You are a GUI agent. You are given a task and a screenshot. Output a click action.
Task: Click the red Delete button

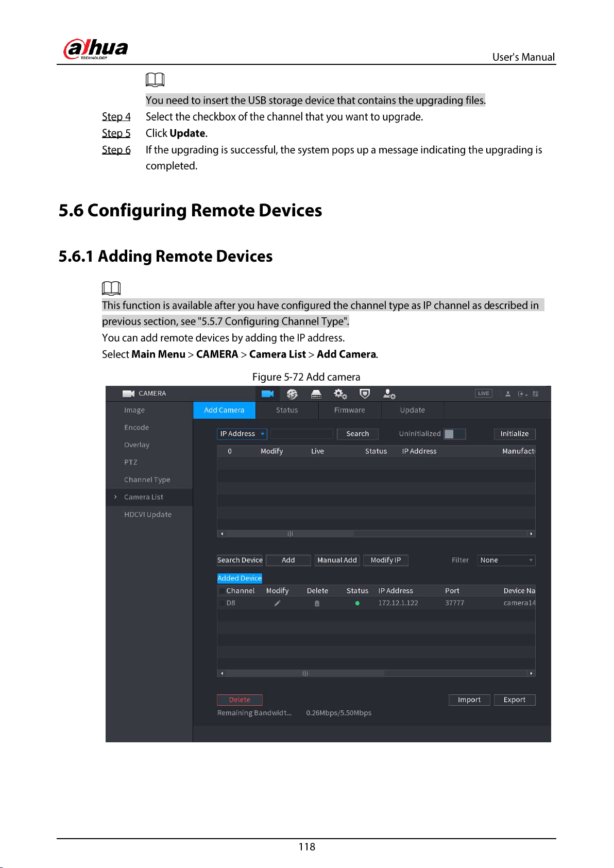[240, 700]
